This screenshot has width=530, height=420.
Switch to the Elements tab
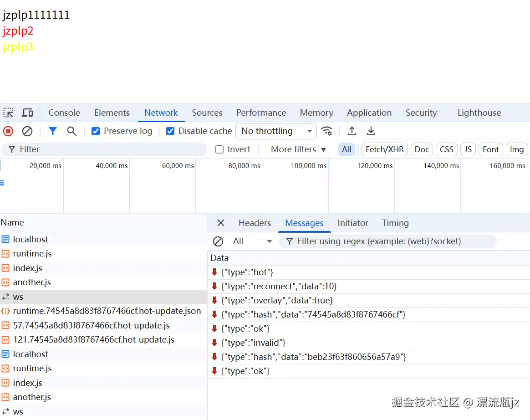112,113
